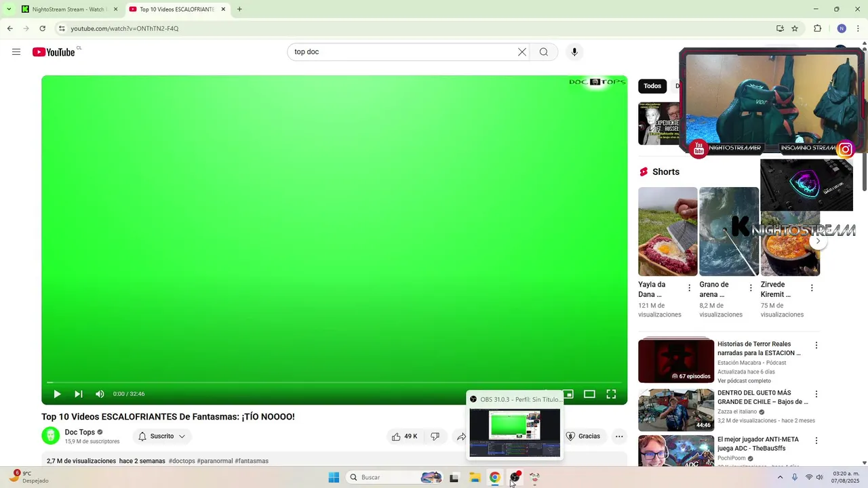Viewport: 868px width, 488px height.
Task: Select the OBS 31.0.3 window preview
Action: click(x=515, y=426)
